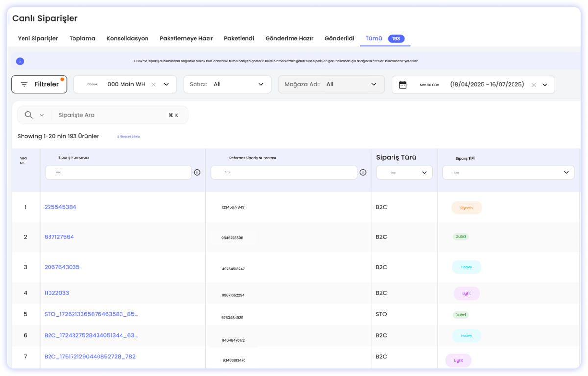Click the search magnifier icon
The height and width of the screenshot is (376, 588).
coord(28,114)
